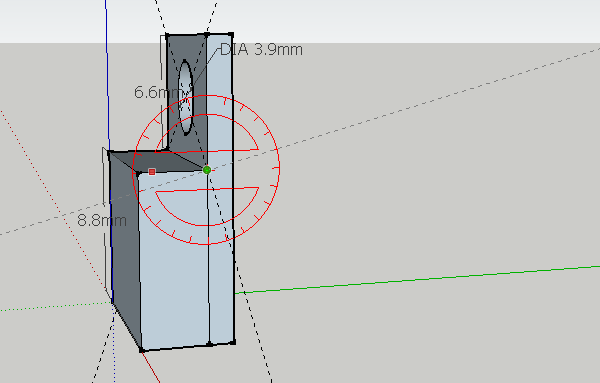Click the solid green axis line
This screenshot has height=383, width=600.
coord(417,280)
